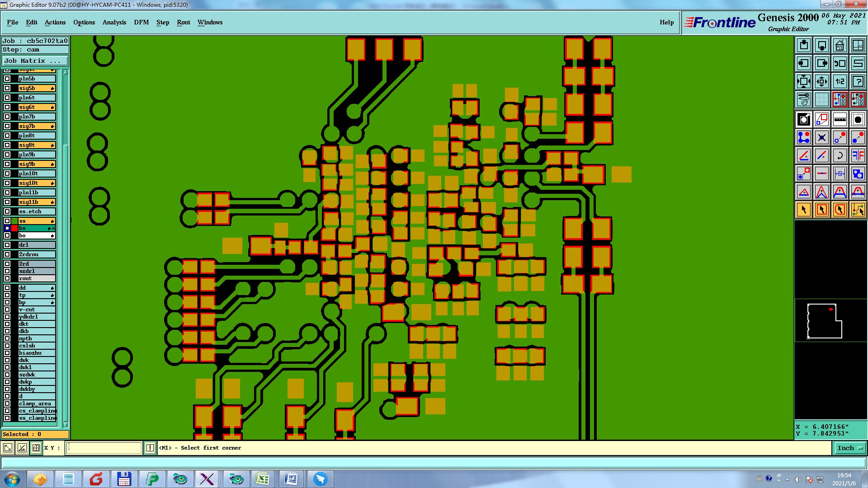
Task: Select the ruler measure tool
Action: click(840, 119)
